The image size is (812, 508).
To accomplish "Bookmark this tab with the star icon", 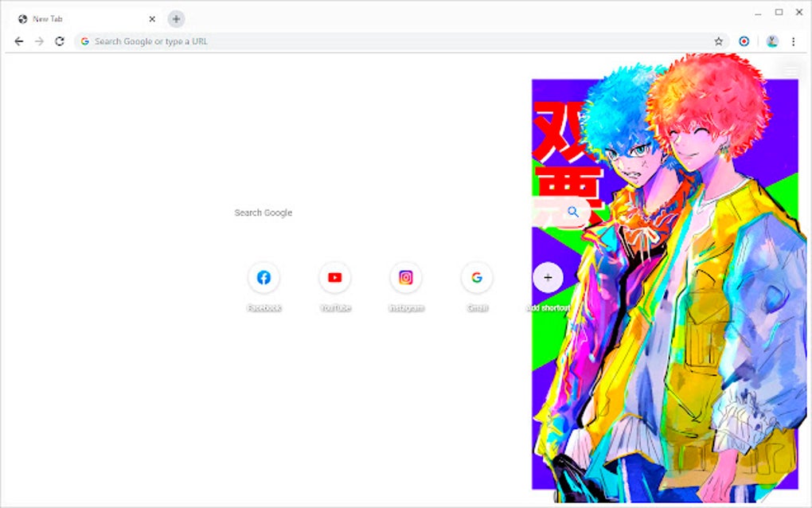I will click(718, 41).
